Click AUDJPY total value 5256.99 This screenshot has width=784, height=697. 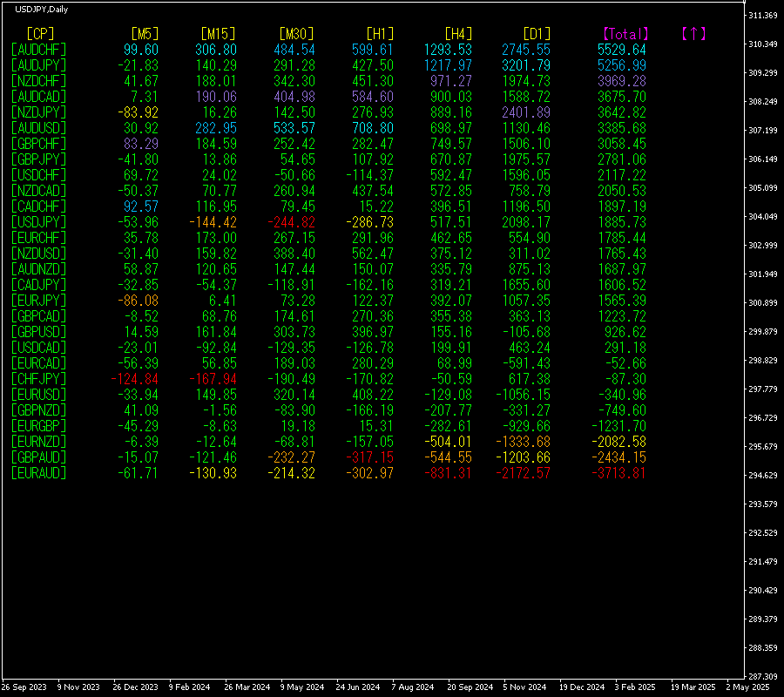point(621,65)
